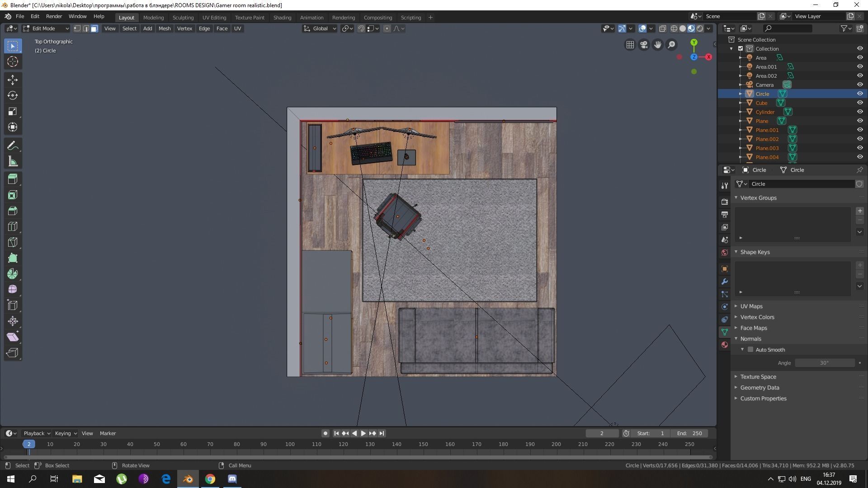Jump to timeline end frame button
This screenshot has width=868, height=488.
pyautogui.click(x=382, y=433)
